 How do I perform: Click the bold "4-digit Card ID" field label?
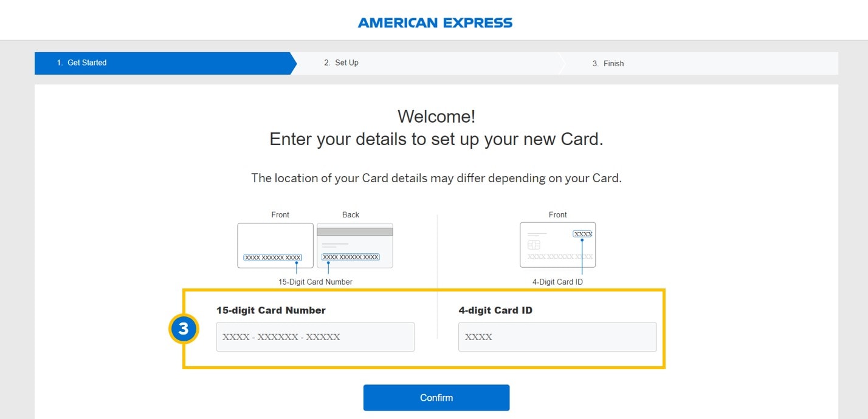[495, 310]
